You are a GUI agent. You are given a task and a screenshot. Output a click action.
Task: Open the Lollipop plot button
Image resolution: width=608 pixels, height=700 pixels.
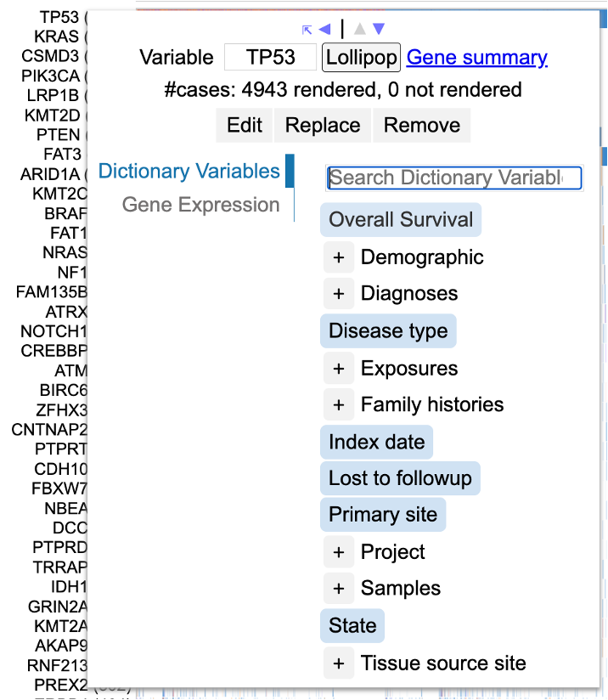tap(361, 58)
